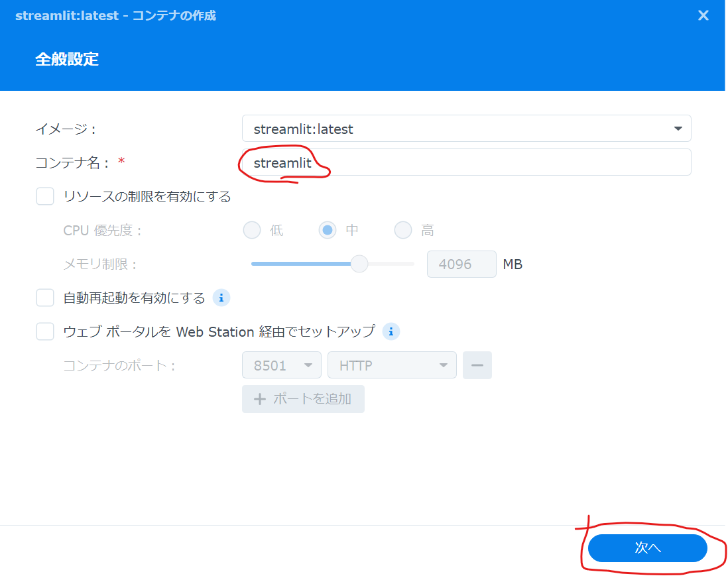Open the HTTP protocol dropdown
The image size is (728, 576).
[391, 365]
